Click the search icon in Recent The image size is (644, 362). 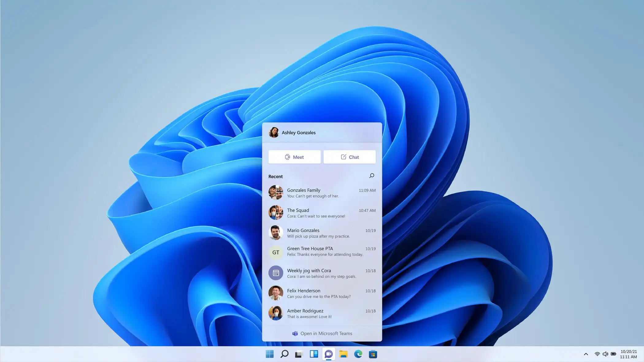coord(372,175)
